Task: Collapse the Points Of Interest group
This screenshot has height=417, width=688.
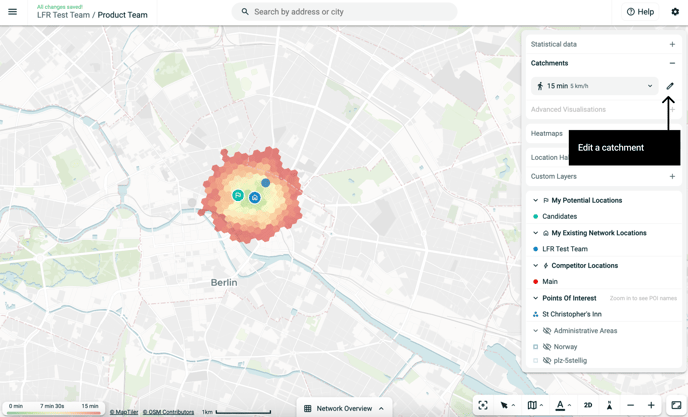Action: tap(535, 298)
